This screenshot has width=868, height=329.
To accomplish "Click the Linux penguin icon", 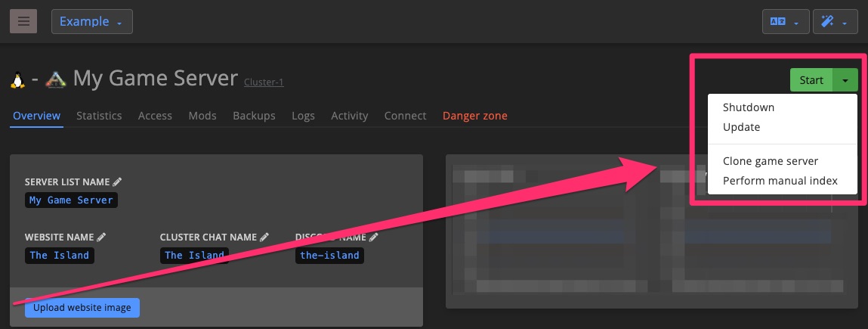I will pyautogui.click(x=17, y=79).
